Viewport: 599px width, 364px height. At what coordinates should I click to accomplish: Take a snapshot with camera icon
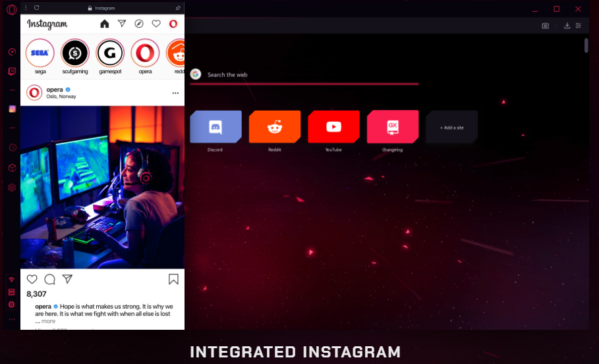(x=545, y=26)
